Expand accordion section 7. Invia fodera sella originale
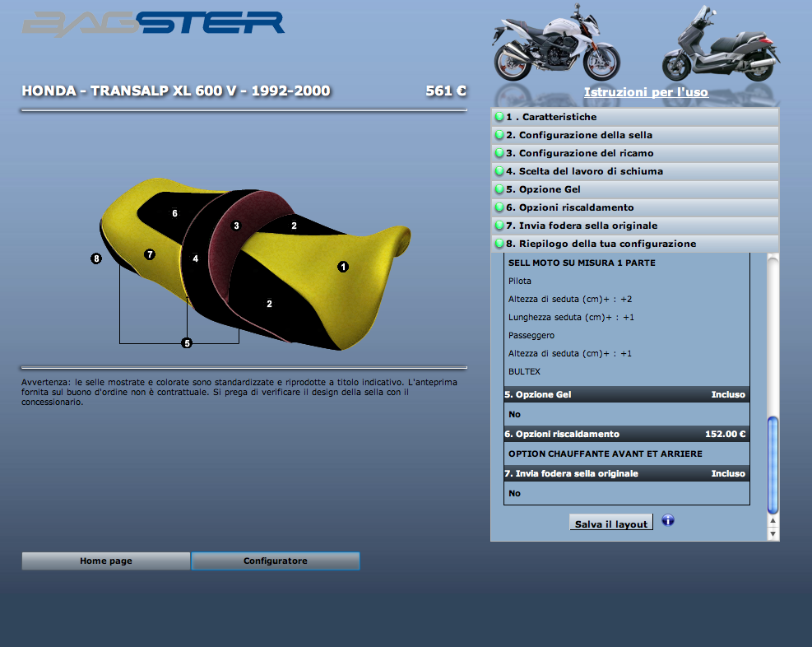The image size is (812, 647). pyautogui.click(x=634, y=226)
